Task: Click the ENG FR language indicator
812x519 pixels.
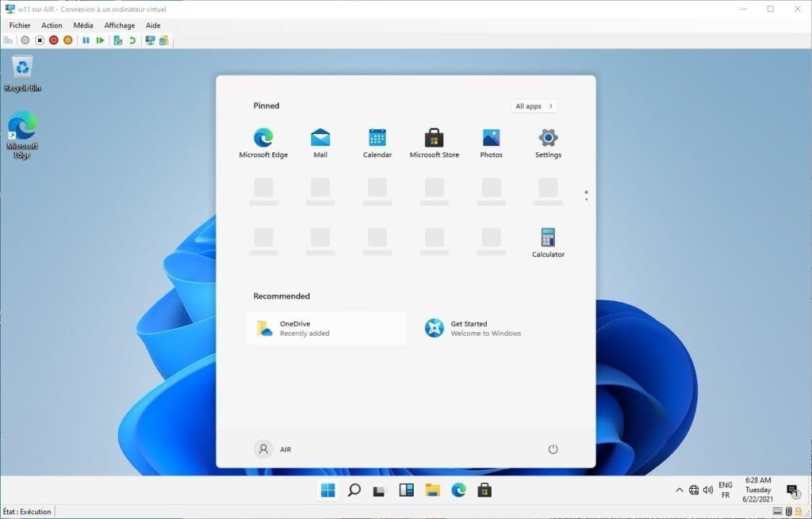Action: 726,490
